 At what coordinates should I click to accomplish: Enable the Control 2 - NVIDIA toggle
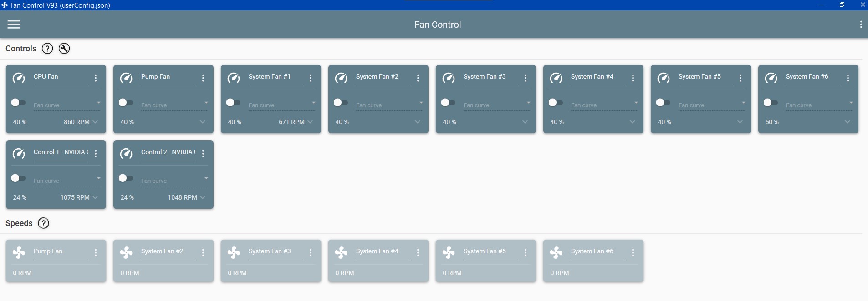click(126, 178)
